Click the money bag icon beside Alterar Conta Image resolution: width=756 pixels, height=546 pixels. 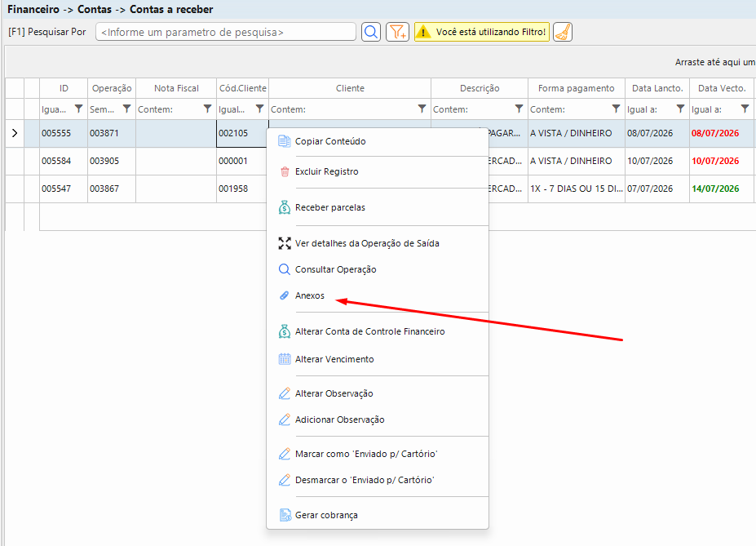click(285, 331)
